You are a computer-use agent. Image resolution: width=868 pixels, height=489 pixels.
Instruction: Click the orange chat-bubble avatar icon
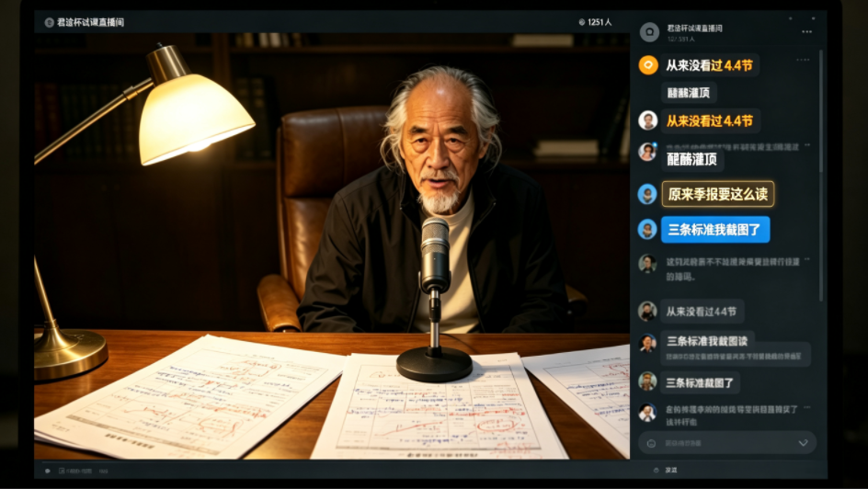tap(648, 64)
